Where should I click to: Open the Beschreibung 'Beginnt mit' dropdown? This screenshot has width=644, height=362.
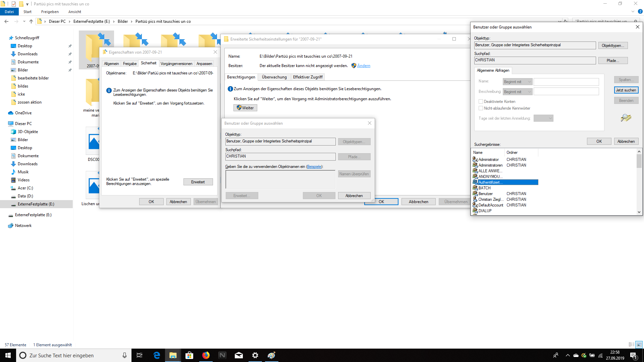coord(517,92)
